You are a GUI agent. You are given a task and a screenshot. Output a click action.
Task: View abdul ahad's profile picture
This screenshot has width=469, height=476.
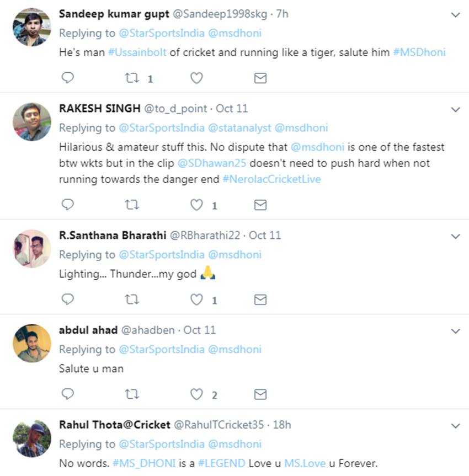tap(32, 343)
